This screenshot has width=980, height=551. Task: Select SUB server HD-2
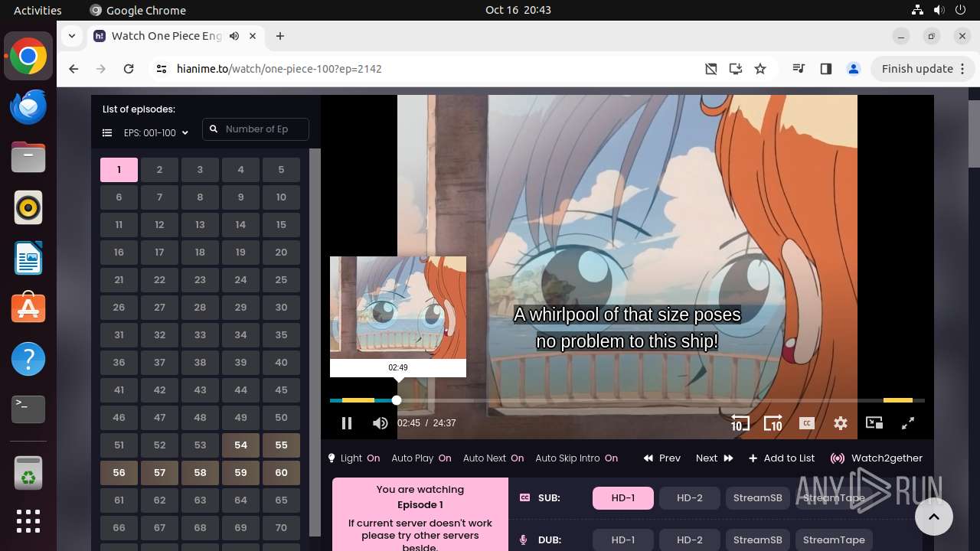click(690, 498)
